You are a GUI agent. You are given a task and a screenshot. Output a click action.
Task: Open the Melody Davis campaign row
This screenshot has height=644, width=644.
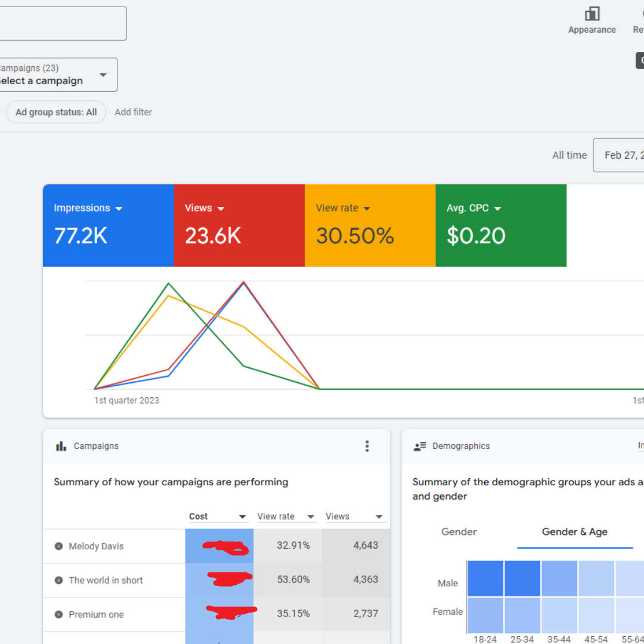[x=96, y=546]
